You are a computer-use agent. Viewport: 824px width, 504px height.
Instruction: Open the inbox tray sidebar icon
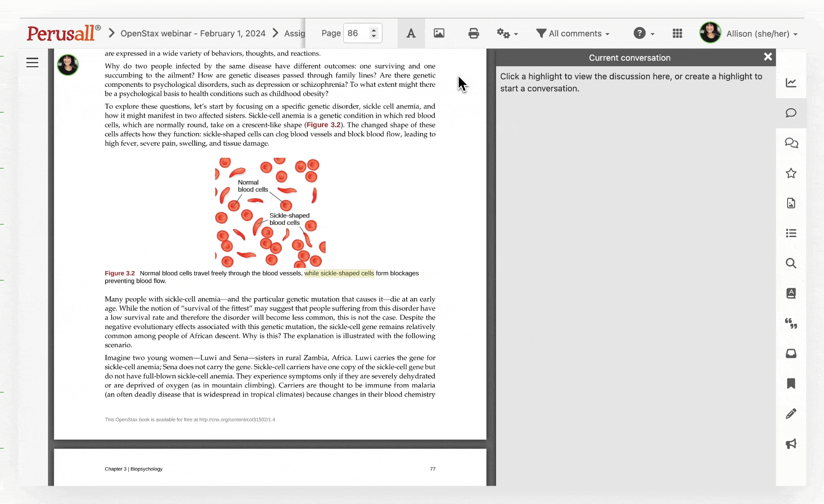[791, 353]
